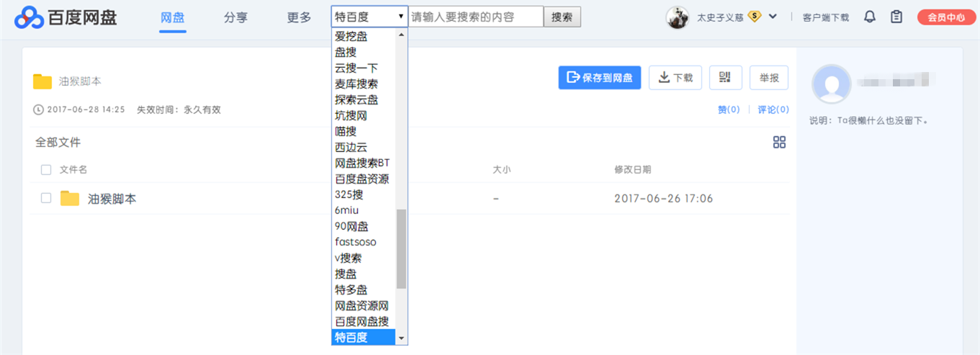The width and height of the screenshot is (980, 355).
Task: Select 云搜一下 from the dropdown list
Action: [x=364, y=68]
